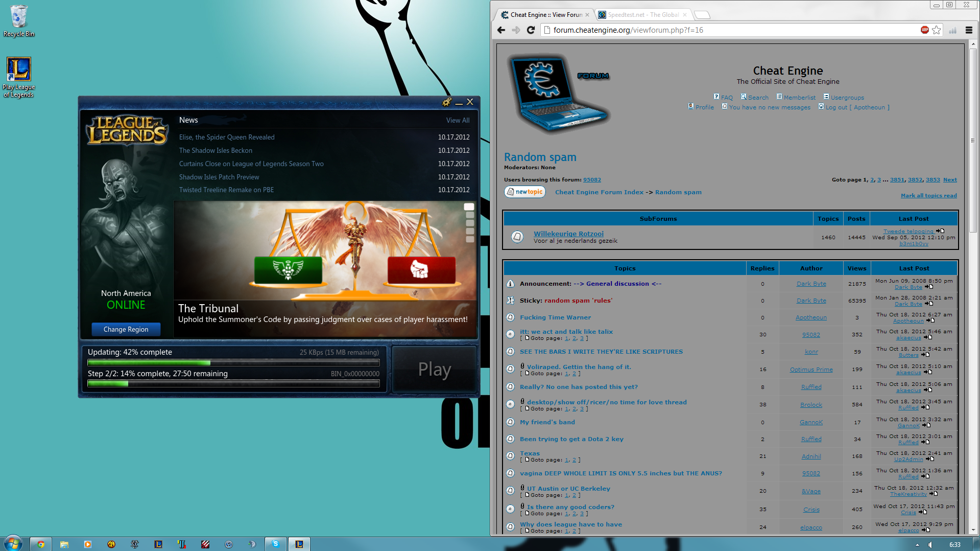
Task: Click Mark all topics read
Action: 928,195
